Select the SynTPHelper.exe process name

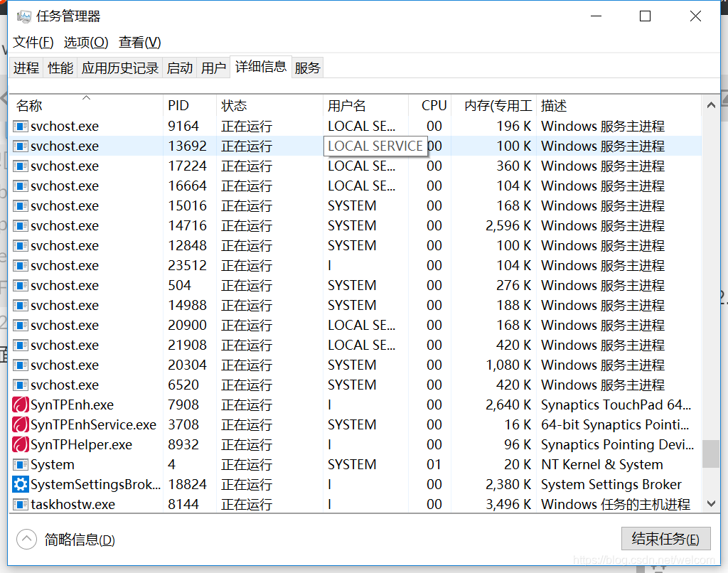pos(81,445)
